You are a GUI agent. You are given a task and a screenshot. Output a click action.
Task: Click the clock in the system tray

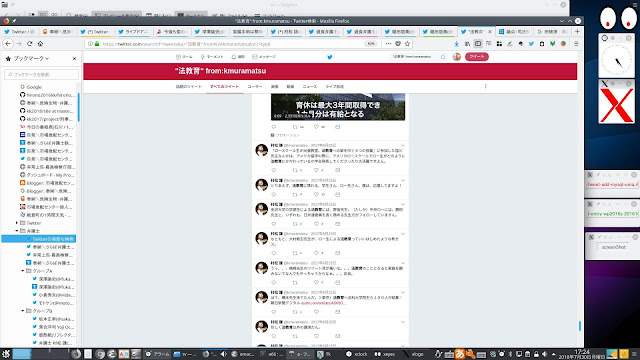tap(582, 354)
